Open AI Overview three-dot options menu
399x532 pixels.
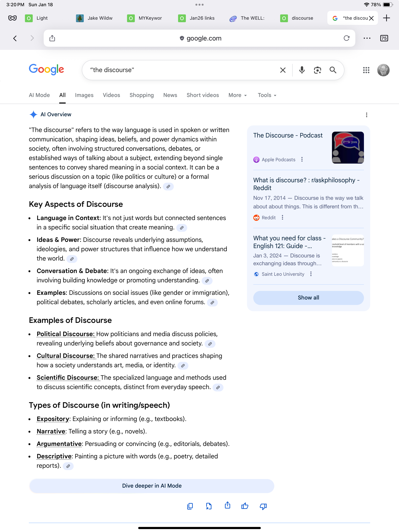(x=366, y=115)
